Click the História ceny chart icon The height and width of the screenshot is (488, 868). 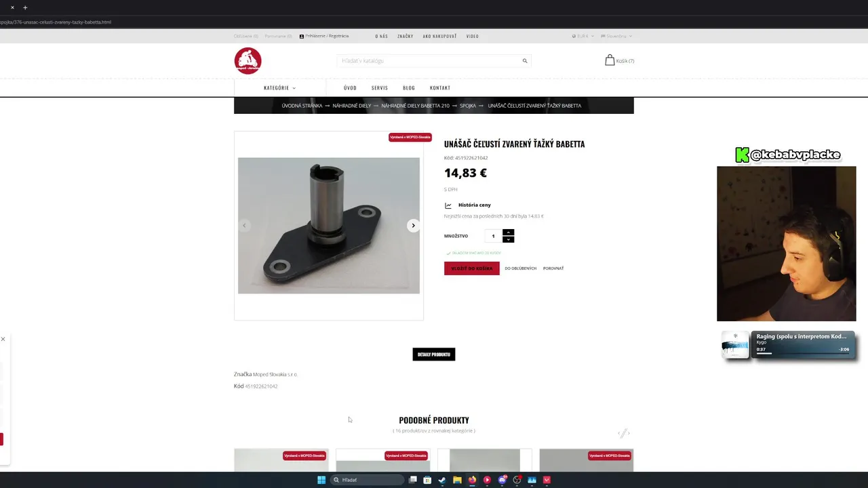(x=448, y=205)
